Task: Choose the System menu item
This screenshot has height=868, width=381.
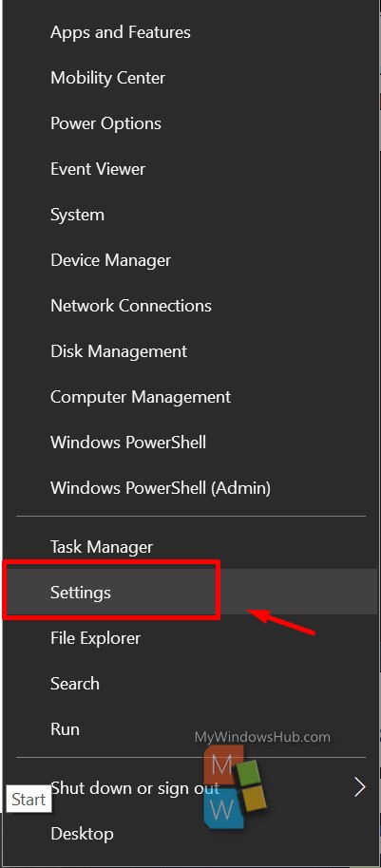Action: coord(190,215)
